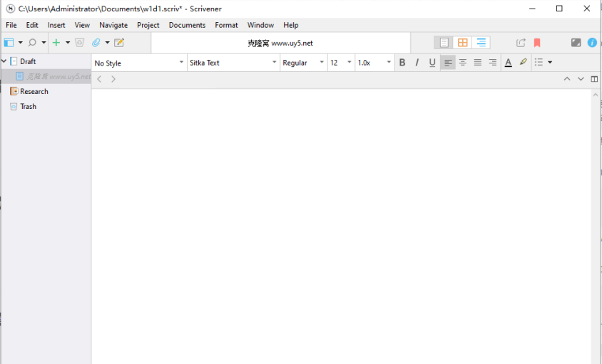Open the View menu

82,25
